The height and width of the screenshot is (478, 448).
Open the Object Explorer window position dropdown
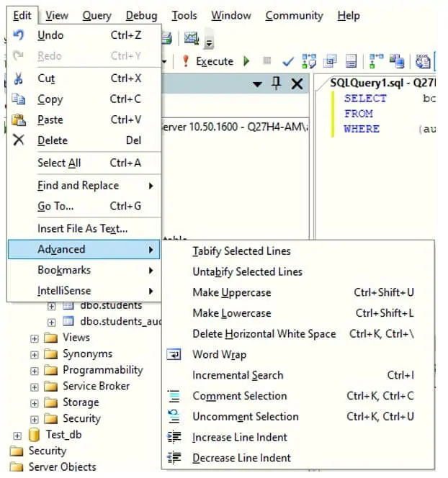(x=257, y=84)
